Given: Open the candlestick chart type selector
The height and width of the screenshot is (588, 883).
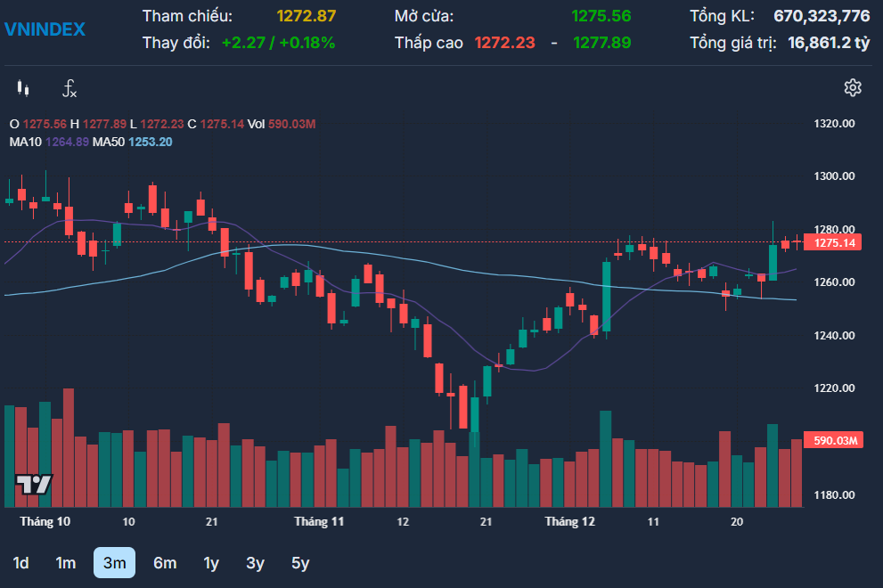Looking at the screenshot, I should [23, 88].
